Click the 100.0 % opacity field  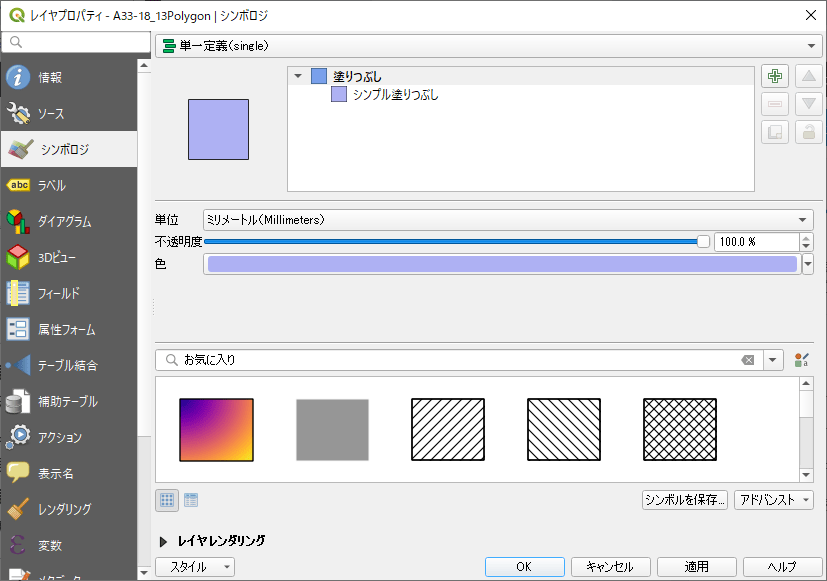point(757,241)
